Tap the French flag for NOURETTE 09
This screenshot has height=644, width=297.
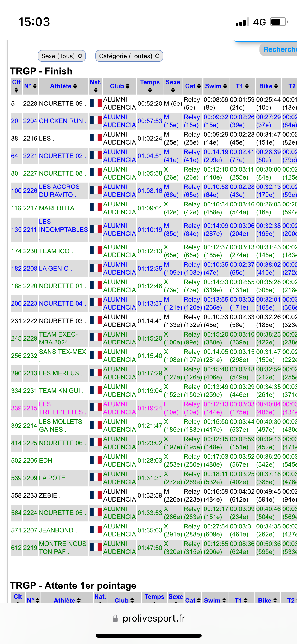[96, 103]
